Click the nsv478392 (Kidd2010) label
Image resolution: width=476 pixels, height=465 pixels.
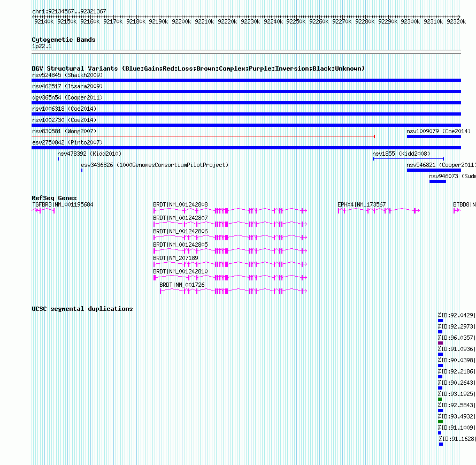point(89,154)
